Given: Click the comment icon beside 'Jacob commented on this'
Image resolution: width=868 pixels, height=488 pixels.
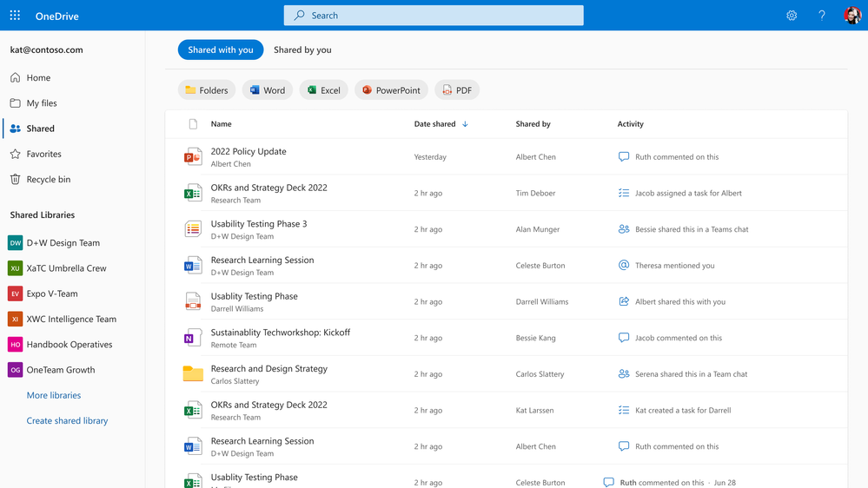Looking at the screenshot, I should 623,338.
